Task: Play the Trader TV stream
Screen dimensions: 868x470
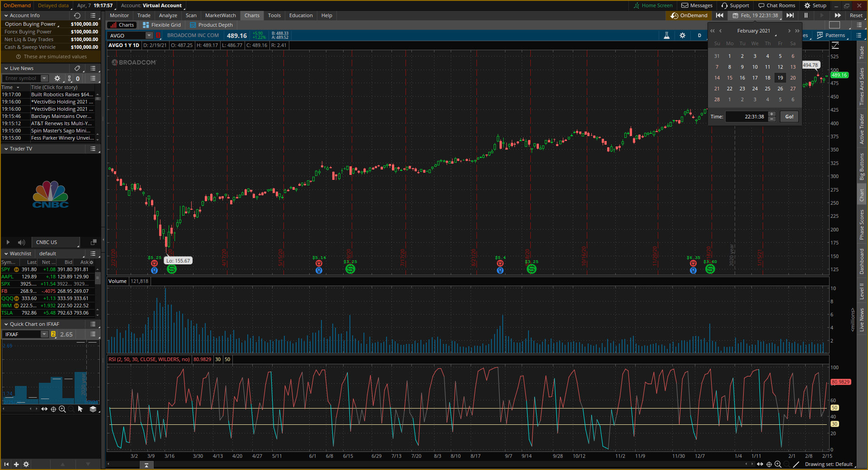Action: pyautogui.click(x=8, y=242)
